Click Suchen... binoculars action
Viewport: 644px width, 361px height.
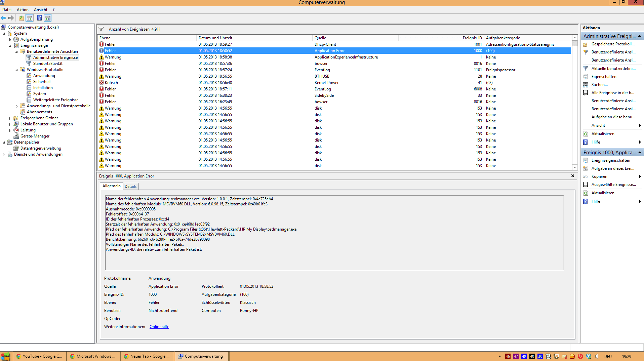click(x=599, y=85)
